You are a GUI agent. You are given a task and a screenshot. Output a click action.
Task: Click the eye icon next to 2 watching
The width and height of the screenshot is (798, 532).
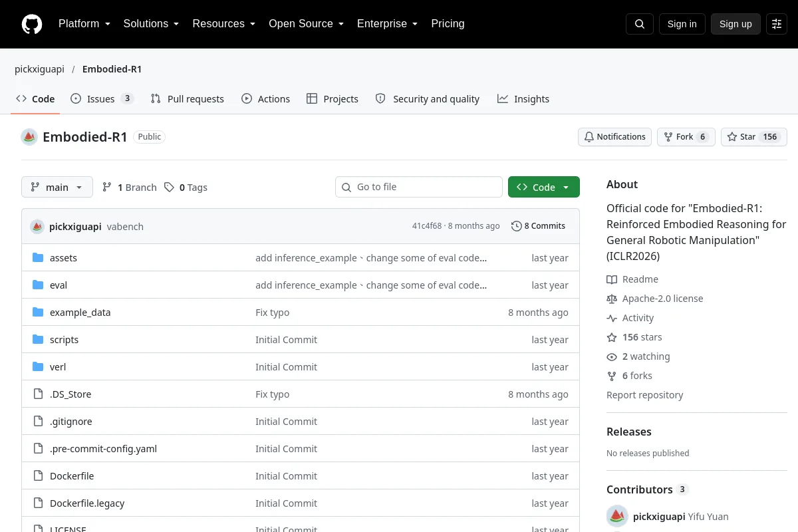tap(612, 356)
